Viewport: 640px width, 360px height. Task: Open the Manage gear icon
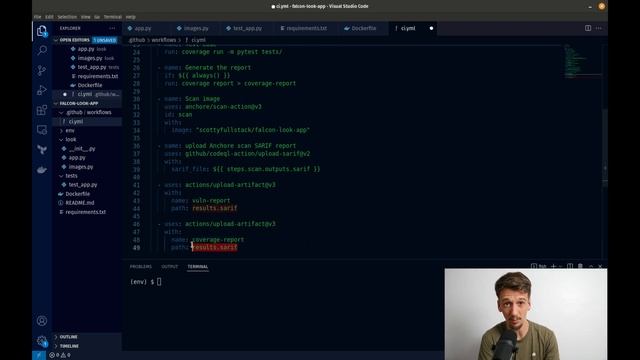click(x=42, y=340)
